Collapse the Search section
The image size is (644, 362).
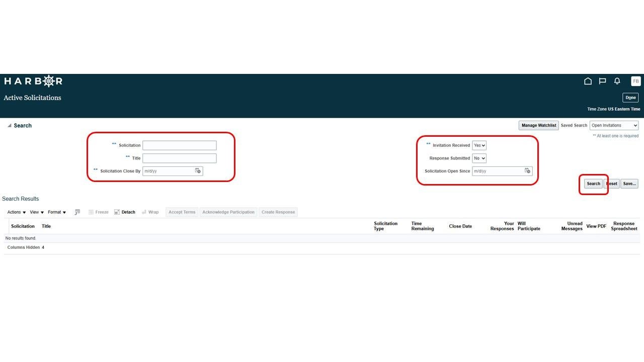9,126
